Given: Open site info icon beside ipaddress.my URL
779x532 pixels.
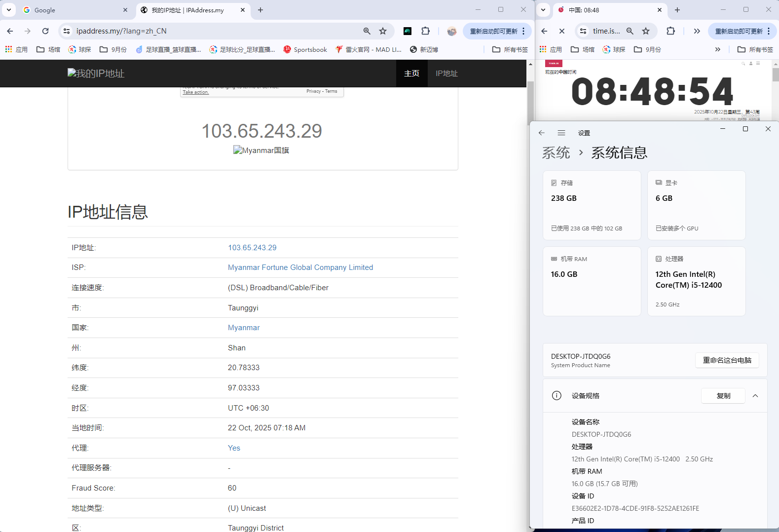Looking at the screenshot, I should click(x=66, y=31).
